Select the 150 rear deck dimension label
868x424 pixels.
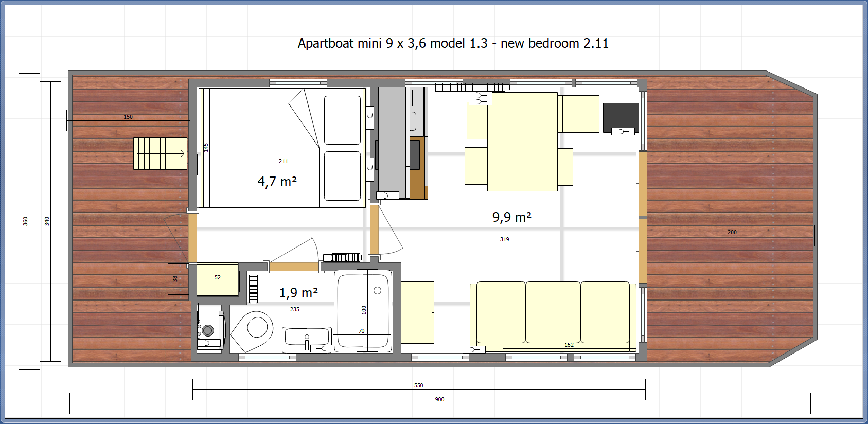coord(128,117)
